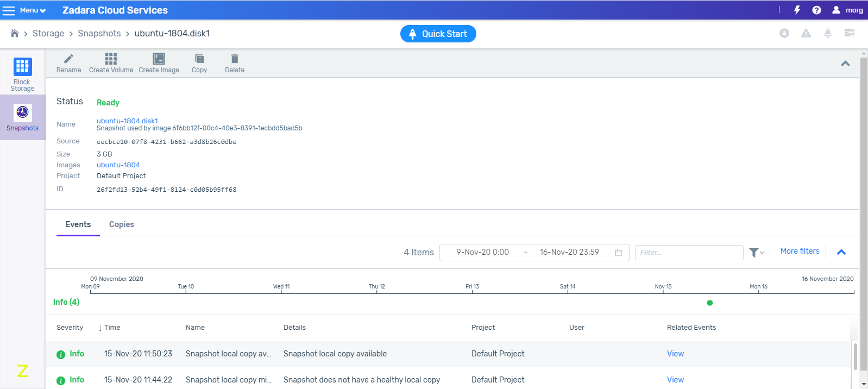Click the Delete trash tool
Screen dimensions: 868x389
tap(235, 63)
